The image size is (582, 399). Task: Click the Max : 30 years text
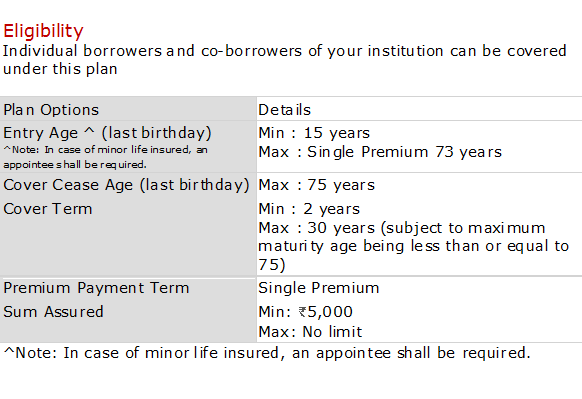317,228
